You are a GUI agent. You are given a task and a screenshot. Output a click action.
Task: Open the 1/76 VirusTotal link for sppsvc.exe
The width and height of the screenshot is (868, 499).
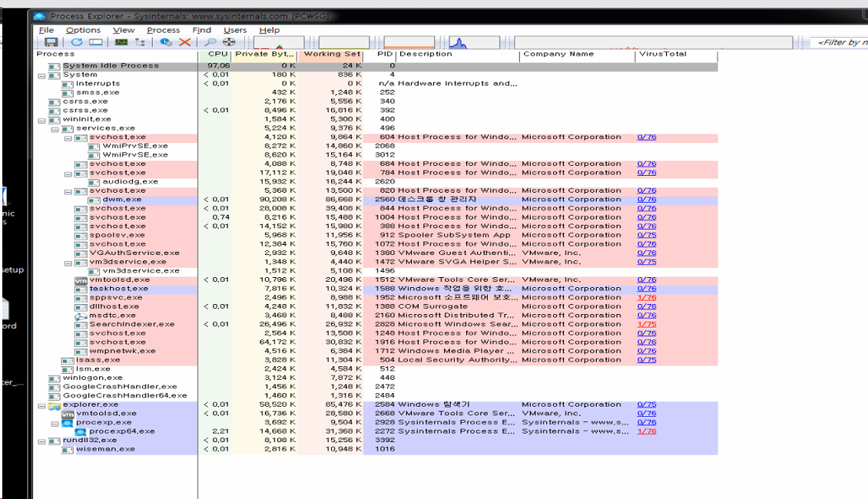tap(647, 298)
